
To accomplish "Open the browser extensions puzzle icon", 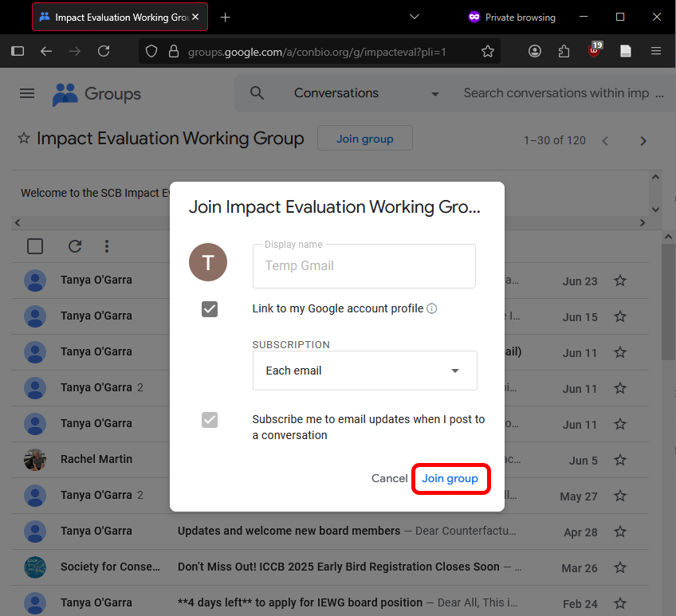I will click(x=564, y=51).
